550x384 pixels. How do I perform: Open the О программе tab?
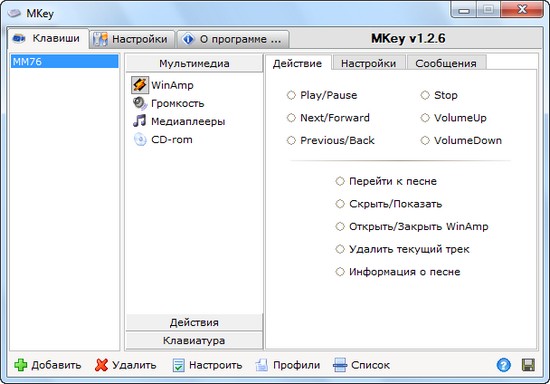pyautogui.click(x=233, y=39)
